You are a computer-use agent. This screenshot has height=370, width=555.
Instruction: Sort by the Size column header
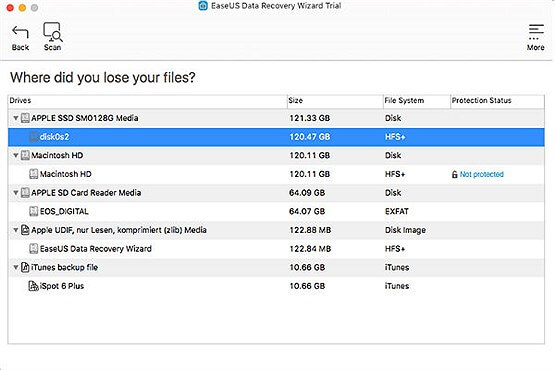(335, 101)
